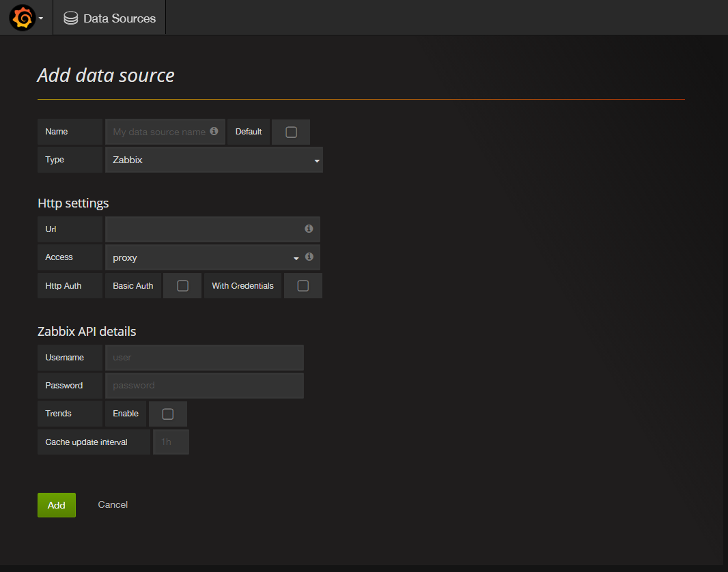This screenshot has width=728, height=572.
Task: Click the Grafana logo icon
Action: [x=22, y=18]
